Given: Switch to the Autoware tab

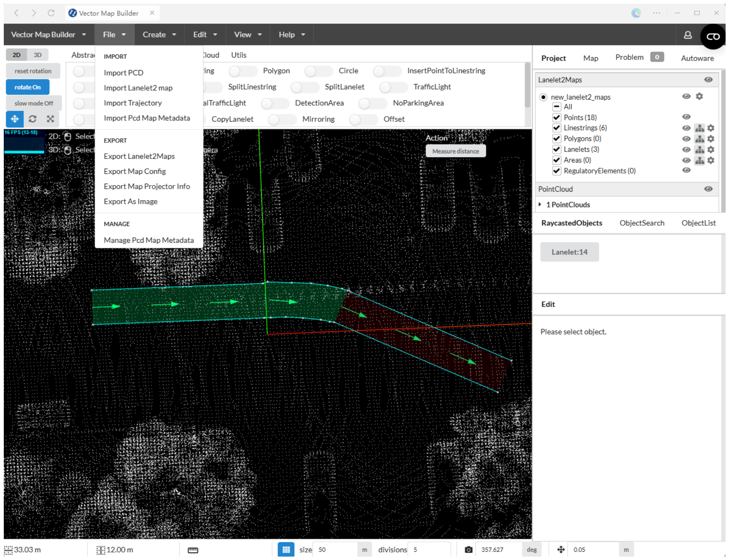Looking at the screenshot, I should (x=697, y=58).
